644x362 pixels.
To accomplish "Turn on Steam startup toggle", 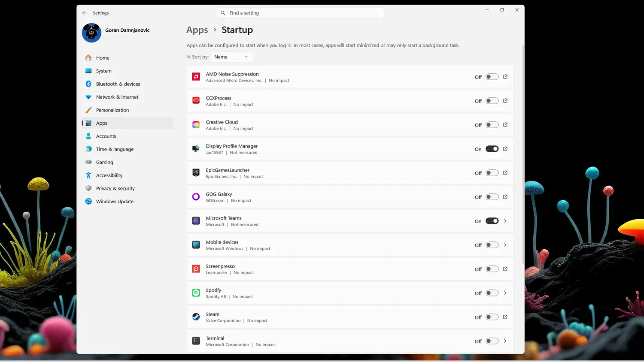I will click(x=492, y=317).
